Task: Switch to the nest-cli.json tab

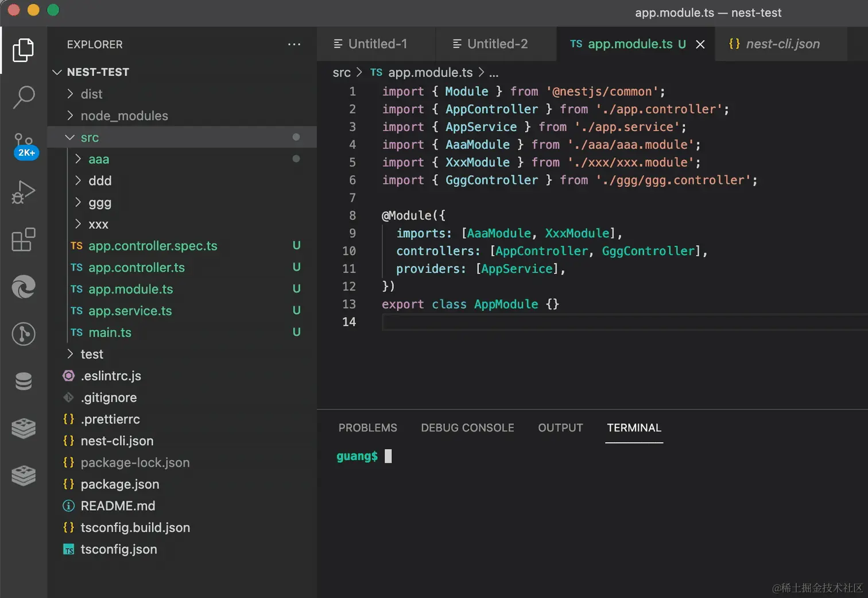Action: [782, 44]
